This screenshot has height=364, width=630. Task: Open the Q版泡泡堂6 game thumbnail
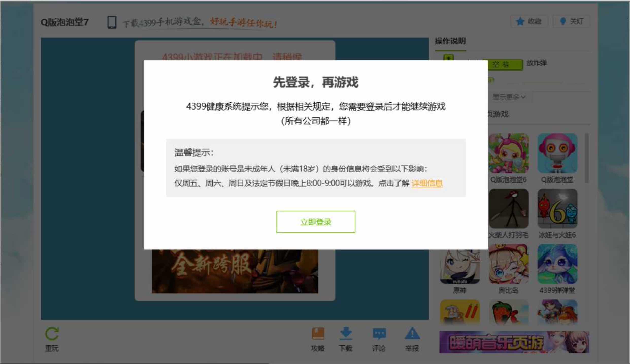tap(509, 153)
